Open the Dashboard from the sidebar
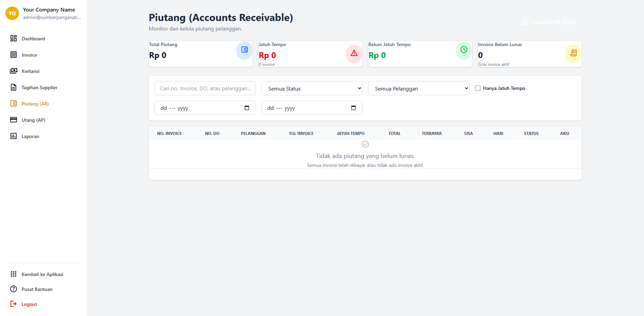This screenshot has width=644, height=316. coord(33,38)
